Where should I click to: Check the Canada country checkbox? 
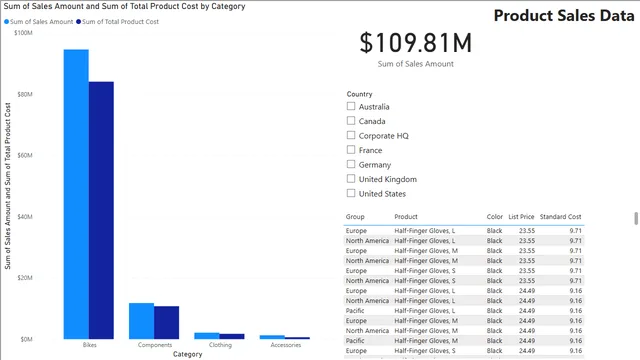tap(351, 120)
